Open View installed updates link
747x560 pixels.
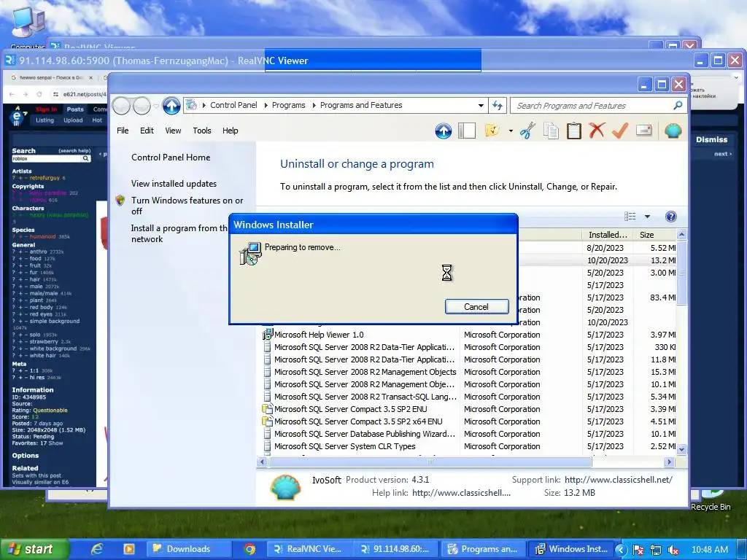(174, 183)
